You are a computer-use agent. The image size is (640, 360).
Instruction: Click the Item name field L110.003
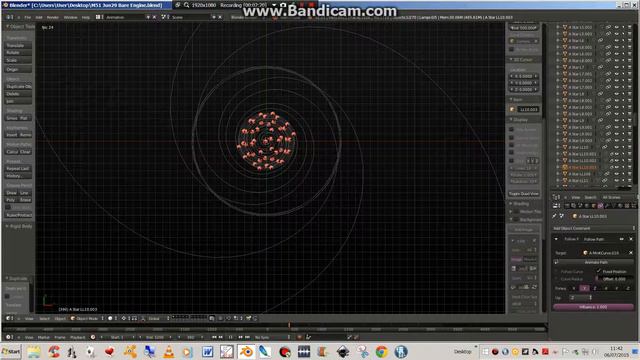pyautogui.click(x=528, y=109)
